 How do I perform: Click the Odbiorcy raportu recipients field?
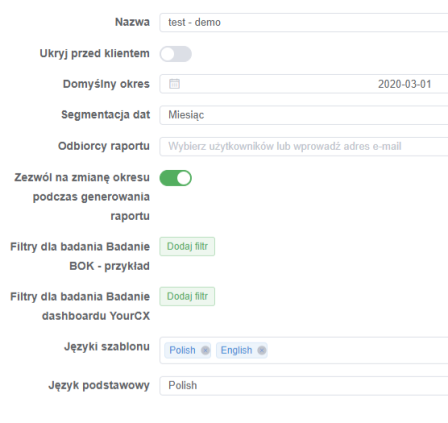[x=304, y=146]
